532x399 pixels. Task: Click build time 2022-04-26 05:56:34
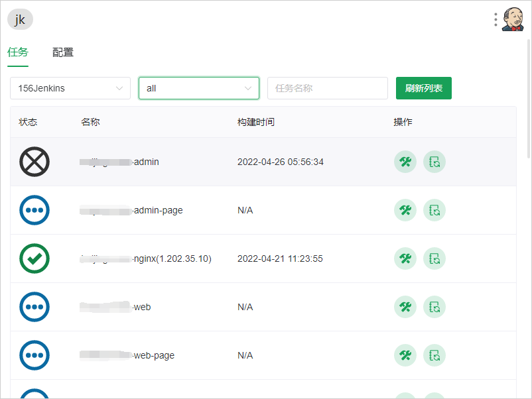pos(280,162)
